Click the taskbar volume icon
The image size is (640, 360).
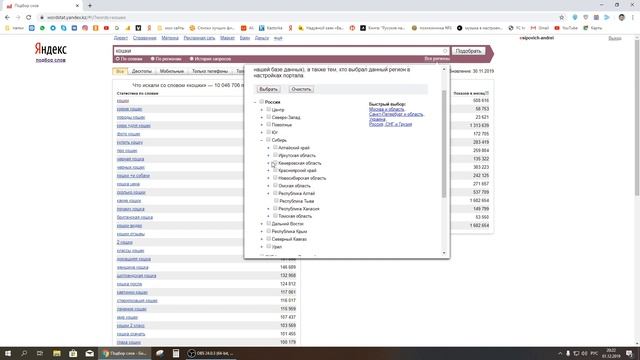coord(584,353)
